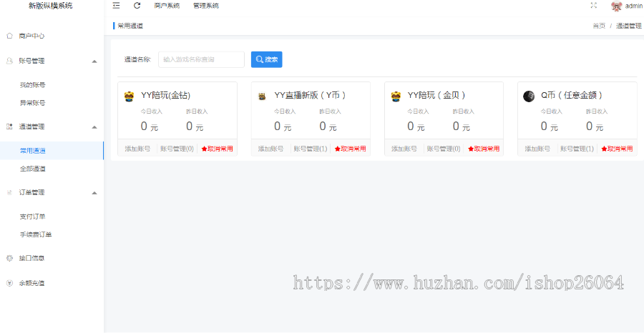
Task: Collapse the 通道管理 menu arrow
Action: (x=94, y=127)
